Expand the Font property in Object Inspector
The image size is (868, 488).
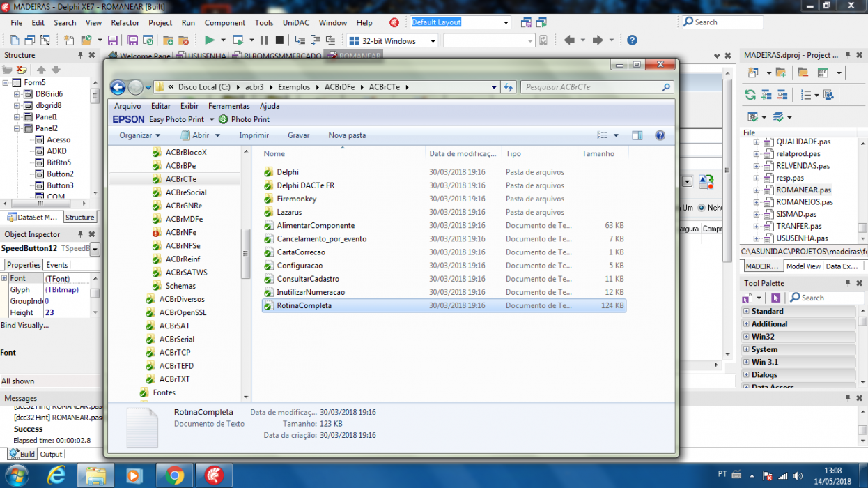(4, 278)
